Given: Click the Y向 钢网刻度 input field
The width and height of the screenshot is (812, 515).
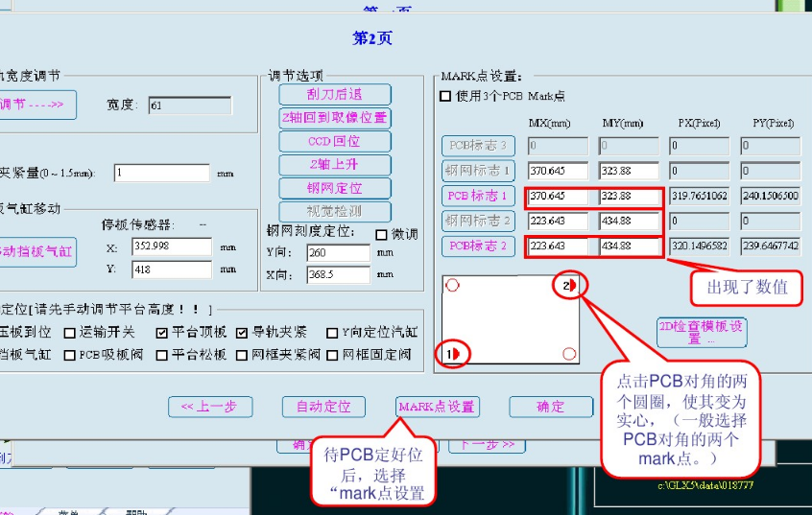Looking at the screenshot, I should click(x=338, y=253).
